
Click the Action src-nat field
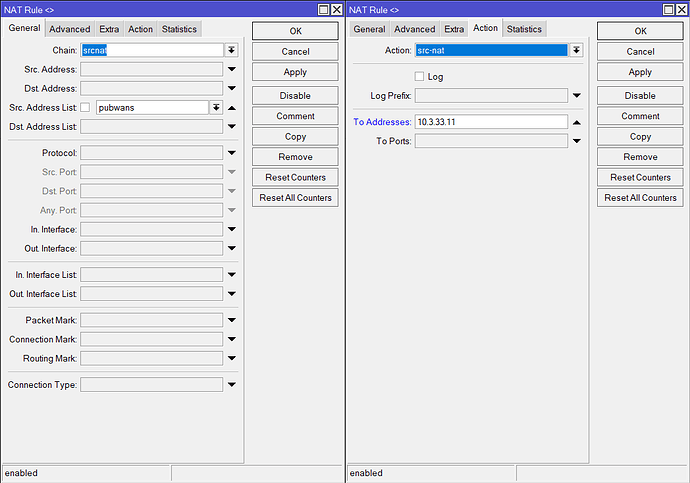pyautogui.click(x=492, y=50)
